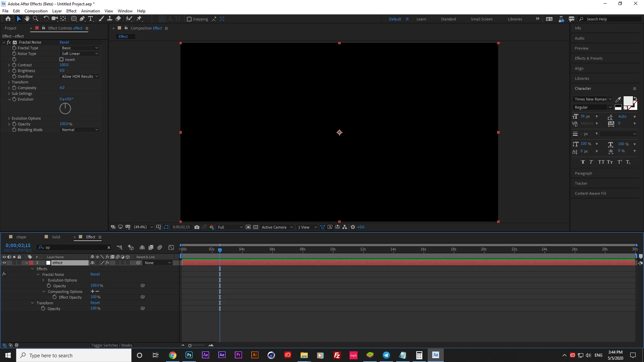Take a snapshot with the camera icon
Screen dimensions: 644x362
(x=197, y=227)
